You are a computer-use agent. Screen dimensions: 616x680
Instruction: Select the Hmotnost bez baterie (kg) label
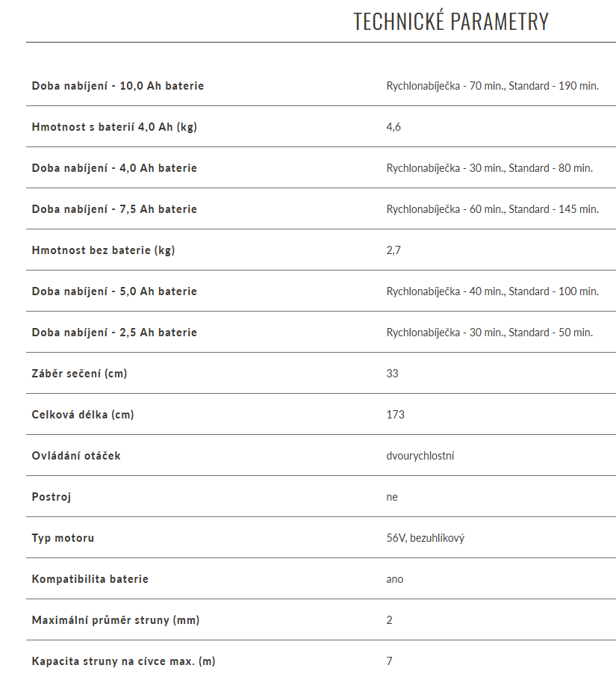(x=103, y=250)
